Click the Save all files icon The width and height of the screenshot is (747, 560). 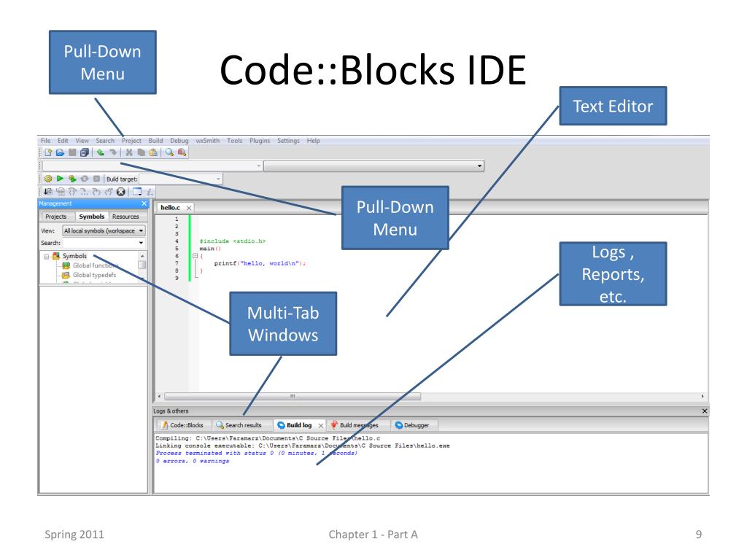click(85, 152)
